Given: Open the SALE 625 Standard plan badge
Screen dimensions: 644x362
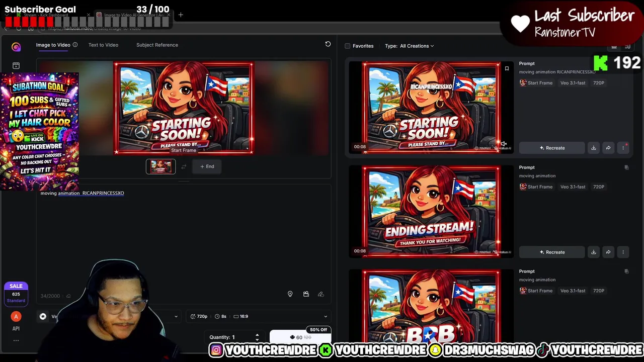Looking at the screenshot, I should tap(16, 293).
